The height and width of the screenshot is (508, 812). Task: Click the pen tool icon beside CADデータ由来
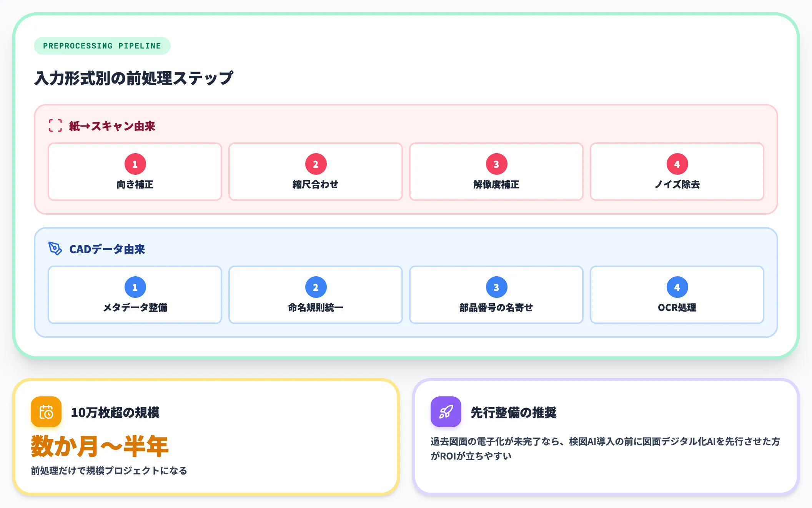coord(55,249)
